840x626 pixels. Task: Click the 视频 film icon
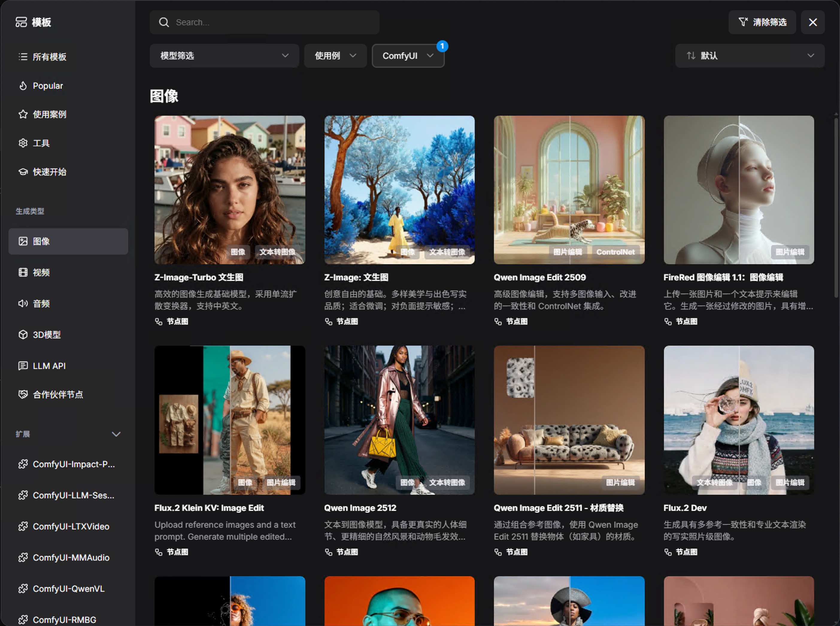coord(23,273)
